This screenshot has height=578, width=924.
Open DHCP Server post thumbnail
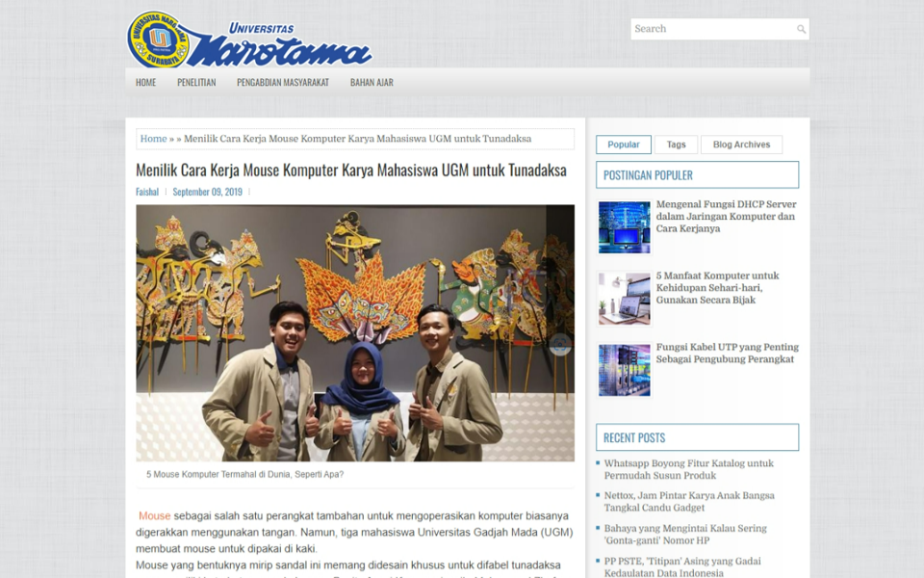click(624, 227)
